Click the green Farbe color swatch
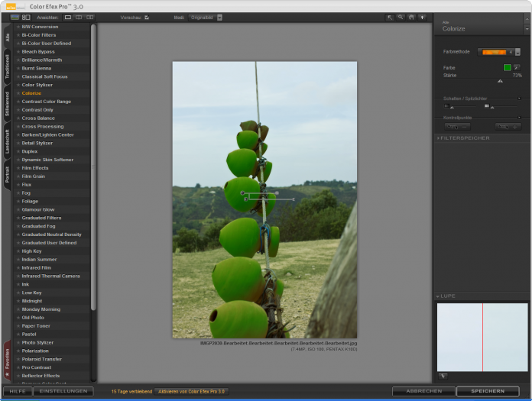This screenshot has width=532, height=401. 507,67
